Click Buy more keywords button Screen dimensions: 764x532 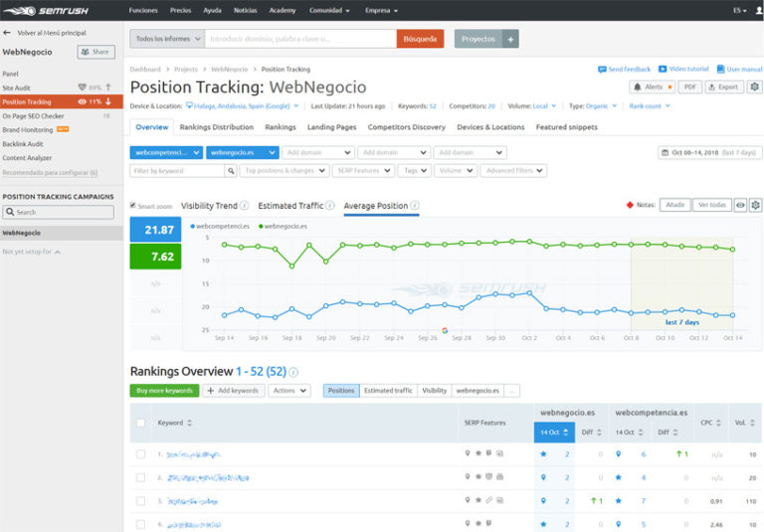coord(165,391)
